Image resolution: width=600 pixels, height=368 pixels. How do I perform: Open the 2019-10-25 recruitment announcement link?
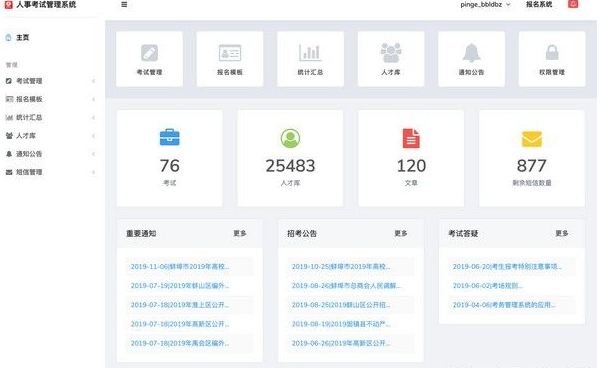click(341, 267)
